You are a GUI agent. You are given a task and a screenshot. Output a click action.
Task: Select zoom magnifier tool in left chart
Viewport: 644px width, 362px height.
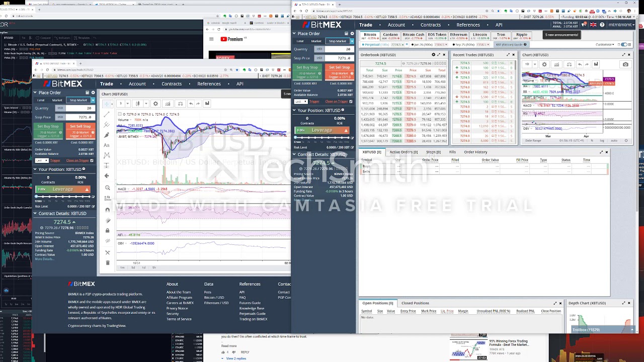pyautogui.click(x=107, y=188)
